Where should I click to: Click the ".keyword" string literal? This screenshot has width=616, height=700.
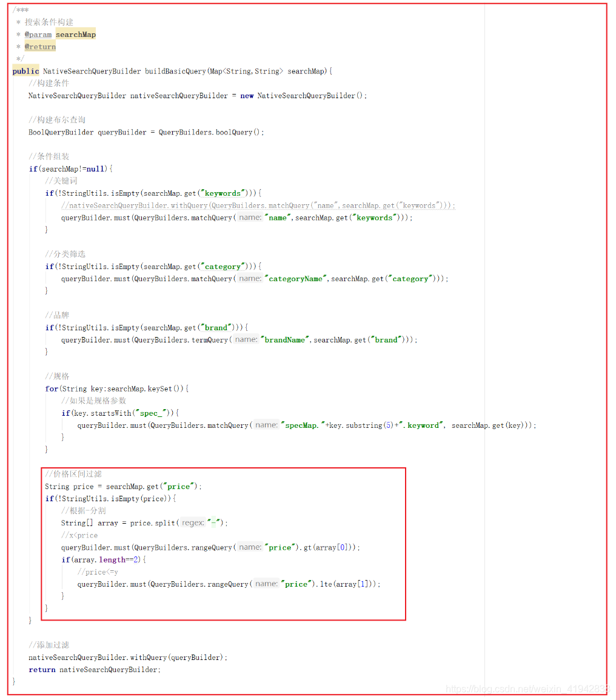click(421, 425)
